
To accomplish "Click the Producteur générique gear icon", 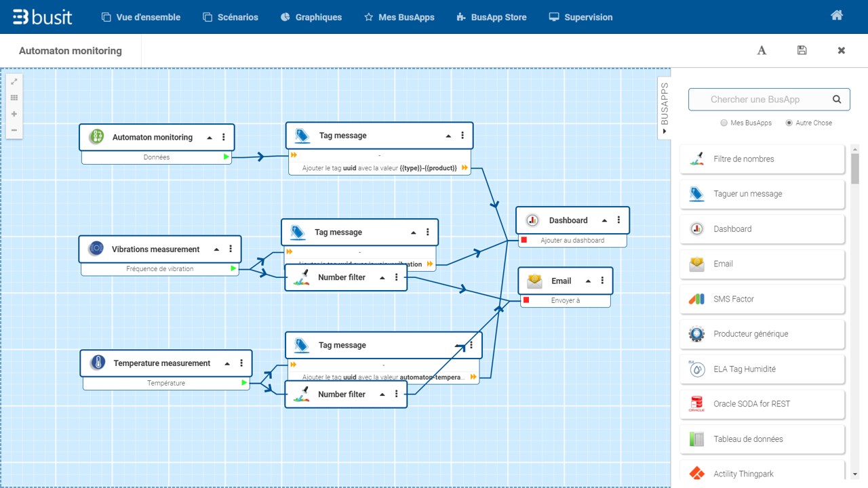I will (x=696, y=333).
